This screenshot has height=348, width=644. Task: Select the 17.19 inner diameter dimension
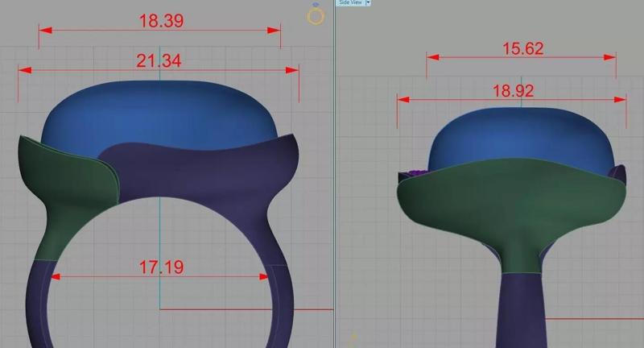pyautogui.click(x=162, y=267)
